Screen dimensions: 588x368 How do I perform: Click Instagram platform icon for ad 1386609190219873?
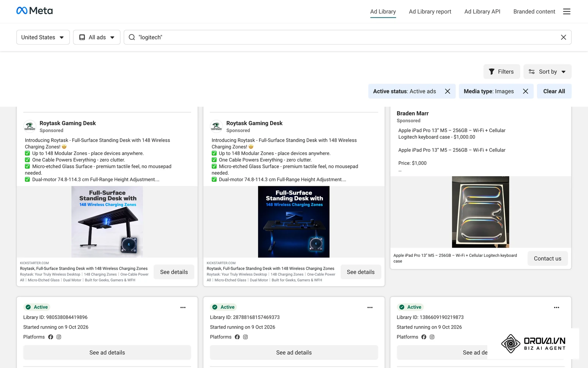point(432,337)
